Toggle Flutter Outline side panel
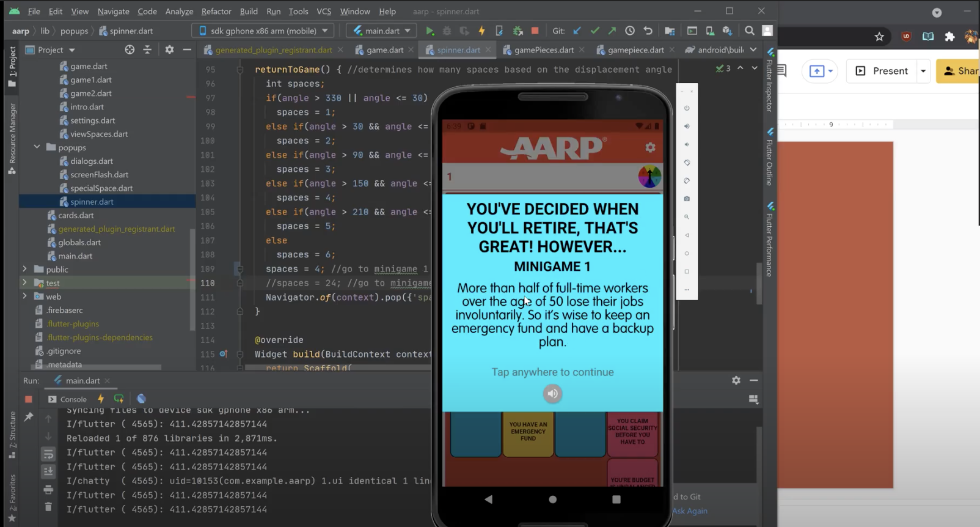This screenshot has width=980, height=527. (x=770, y=157)
